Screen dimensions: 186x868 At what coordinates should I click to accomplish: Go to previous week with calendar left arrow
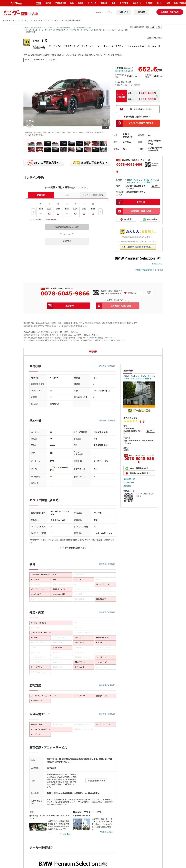tap(33, 212)
